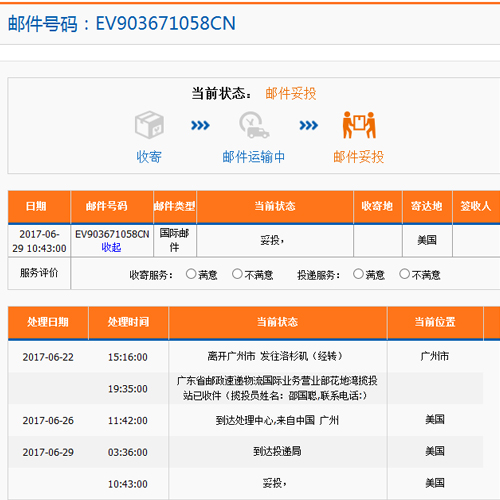Click the first blue triple-arrow icon

pyautogui.click(x=200, y=125)
